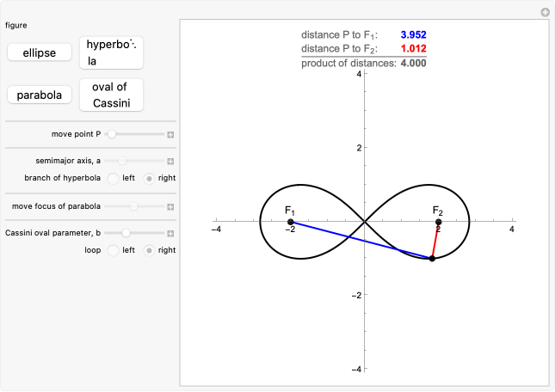Click focus point F1 on the plot
The width and height of the screenshot is (555, 392).
pyautogui.click(x=291, y=222)
